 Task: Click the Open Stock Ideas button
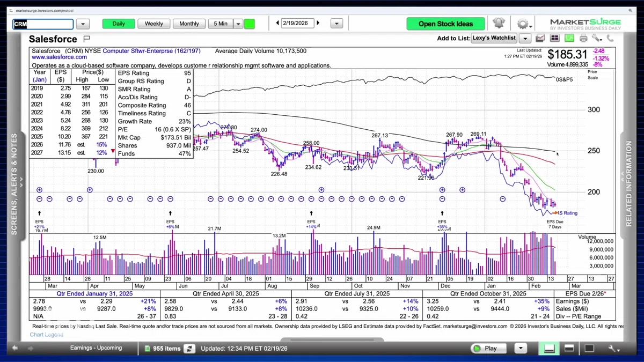445,24
